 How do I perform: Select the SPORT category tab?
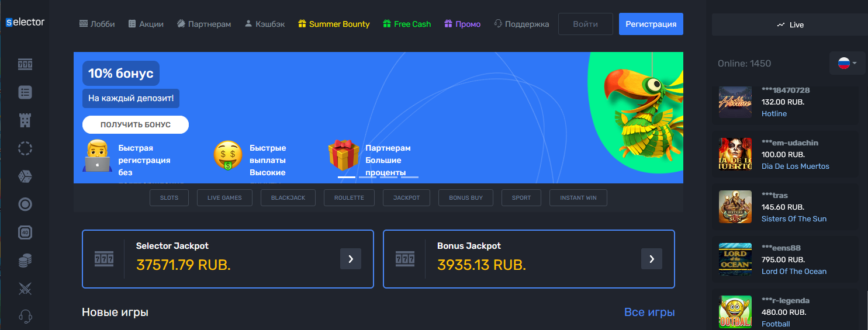pos(521,198)
